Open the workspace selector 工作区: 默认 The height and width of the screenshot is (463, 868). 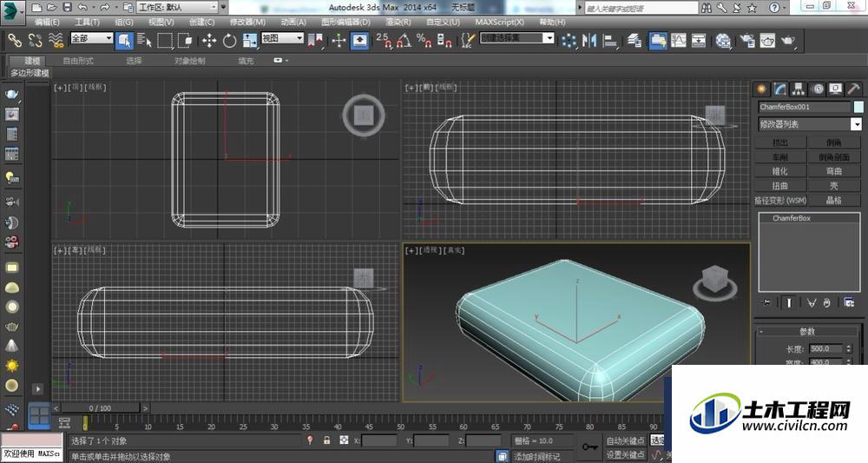click(177, 7)
